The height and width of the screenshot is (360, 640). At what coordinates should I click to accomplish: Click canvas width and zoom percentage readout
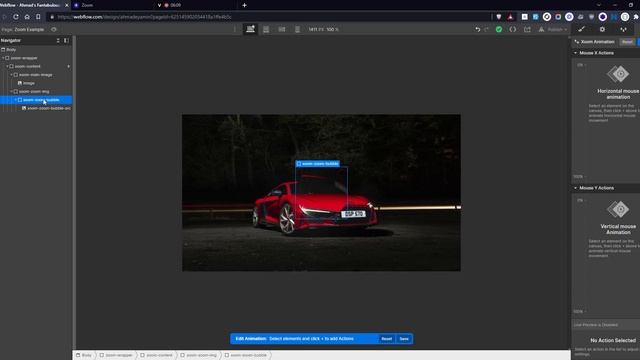pos(323,29)
